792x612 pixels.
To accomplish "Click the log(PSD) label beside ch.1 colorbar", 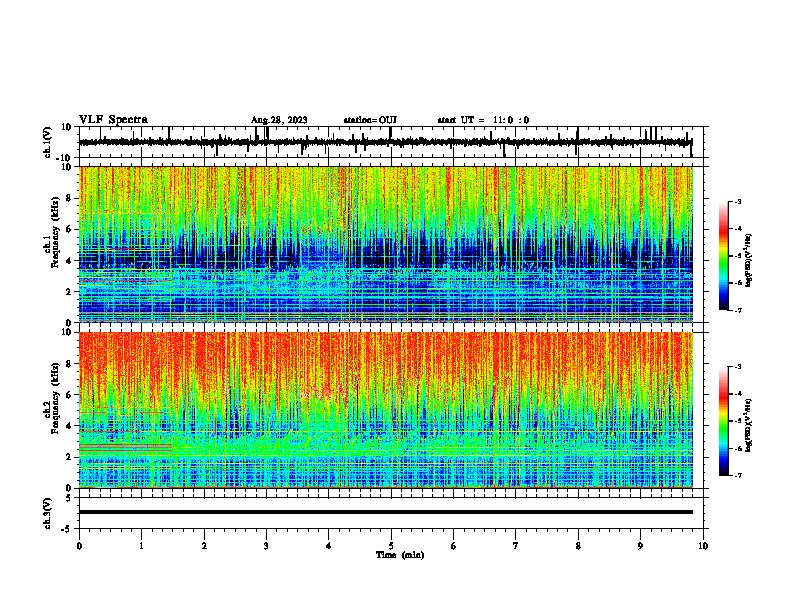I will tap(749, 261).
